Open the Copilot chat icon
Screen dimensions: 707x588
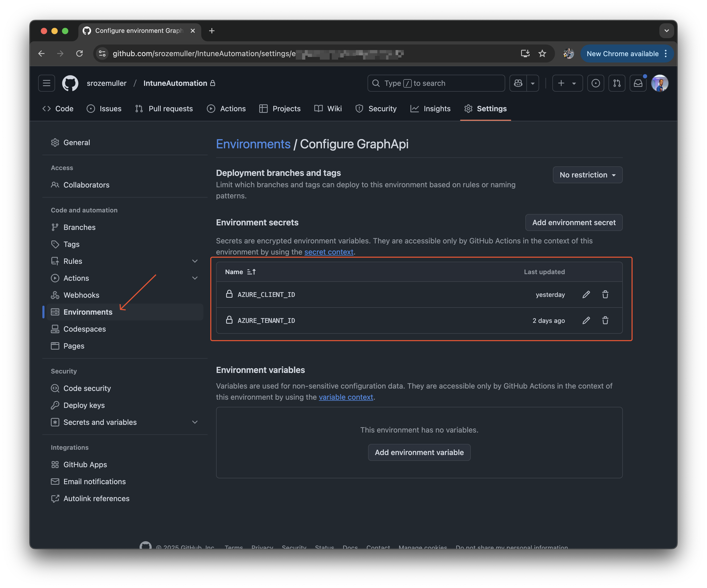click(518, 83)
